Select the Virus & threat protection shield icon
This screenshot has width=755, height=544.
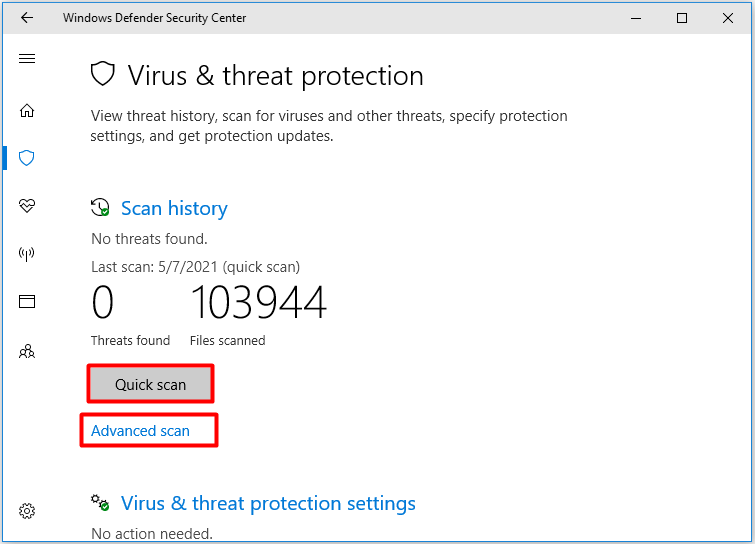pos(26,158)
